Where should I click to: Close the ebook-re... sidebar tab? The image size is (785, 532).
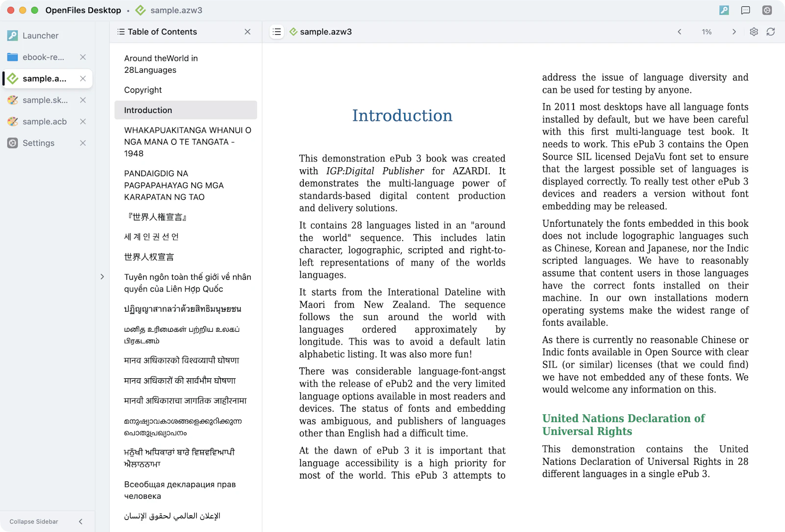[x=83, y=57]
